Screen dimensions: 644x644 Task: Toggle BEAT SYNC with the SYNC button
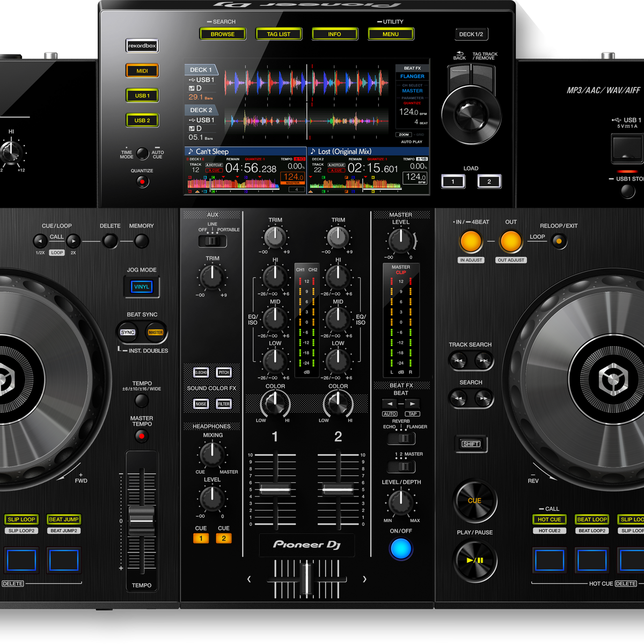tap(128, 332)
